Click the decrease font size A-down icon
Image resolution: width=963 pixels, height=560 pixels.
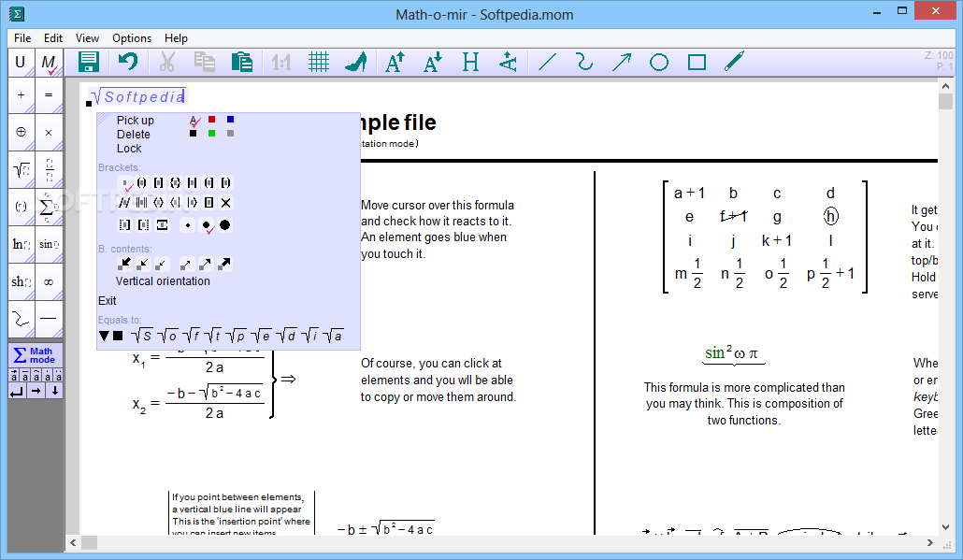[x=433, y=62]
